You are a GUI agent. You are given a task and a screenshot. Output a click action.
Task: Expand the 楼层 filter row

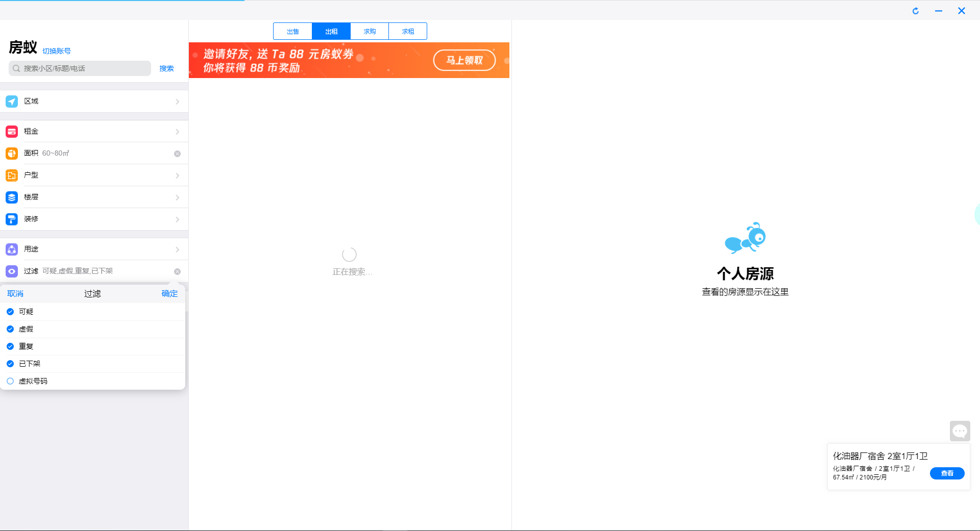[94, 197]
